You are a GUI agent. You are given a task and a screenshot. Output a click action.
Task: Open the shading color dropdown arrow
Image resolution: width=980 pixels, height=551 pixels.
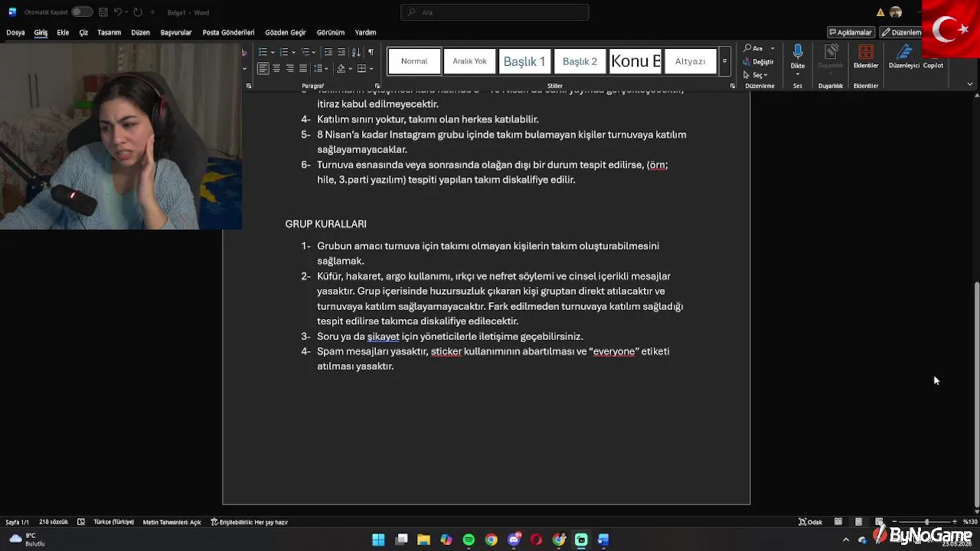click(350, 68)
